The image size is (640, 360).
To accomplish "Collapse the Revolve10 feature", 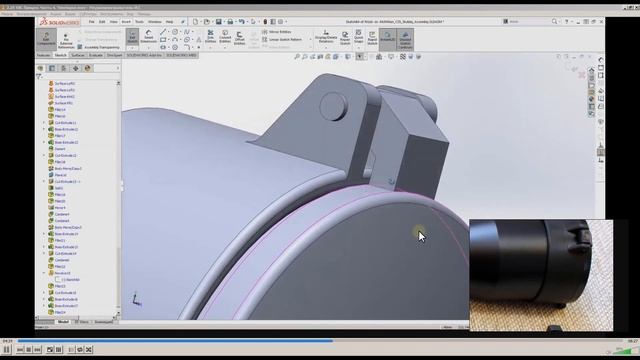I will point(44,273).
